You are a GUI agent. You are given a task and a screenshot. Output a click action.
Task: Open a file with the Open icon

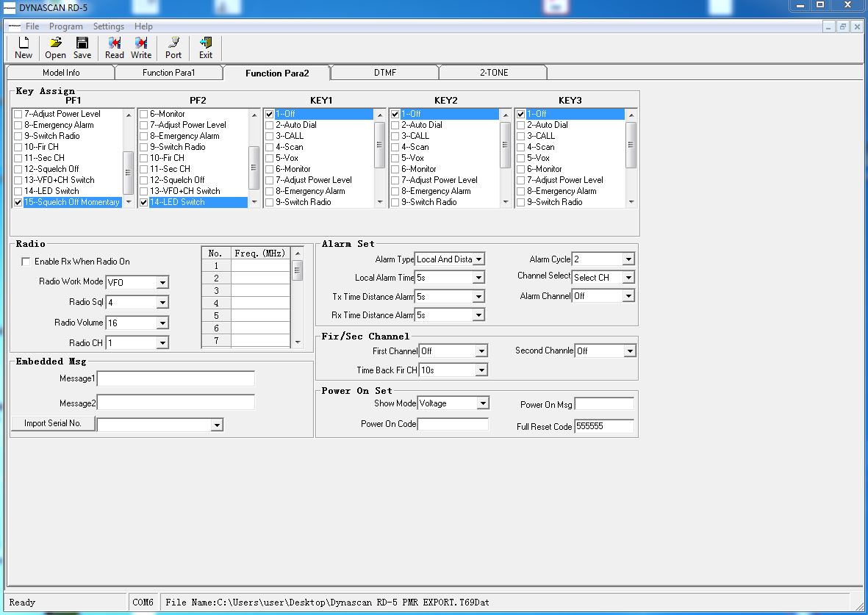point(55,48)
